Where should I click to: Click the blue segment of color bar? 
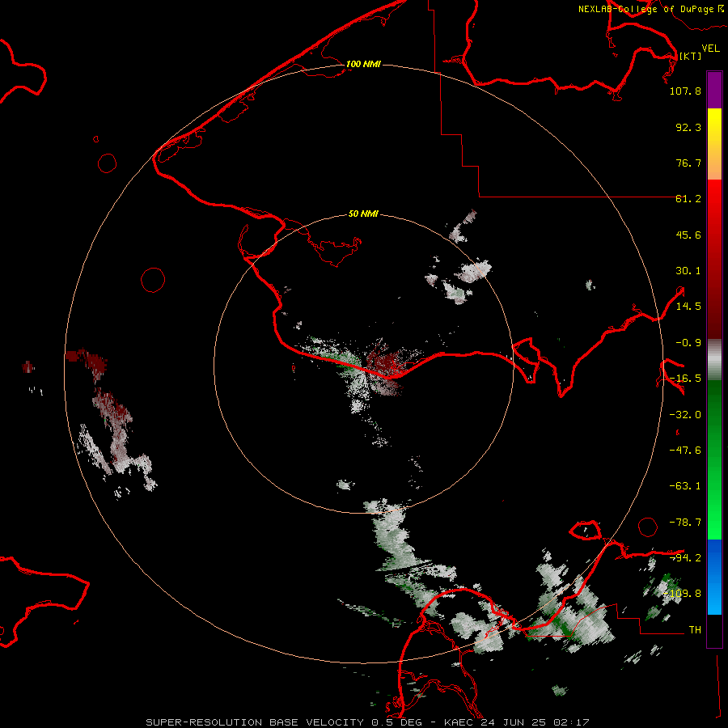pos(714,577)
